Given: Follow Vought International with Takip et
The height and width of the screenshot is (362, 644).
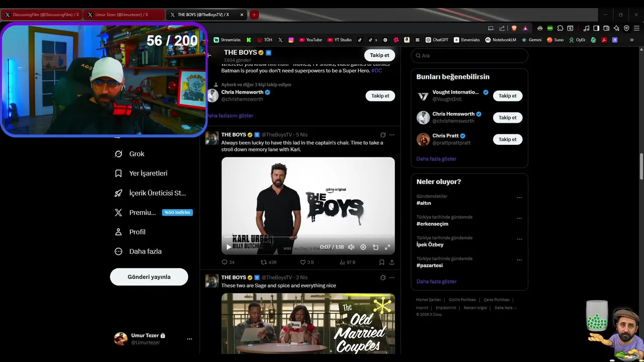Looking at the screenshot, I should click(x=508, y=96).
